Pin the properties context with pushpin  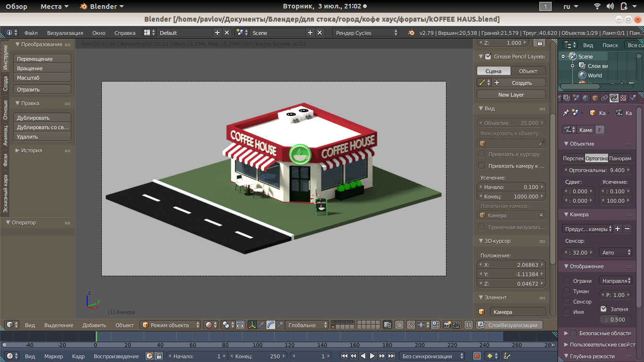566,113
